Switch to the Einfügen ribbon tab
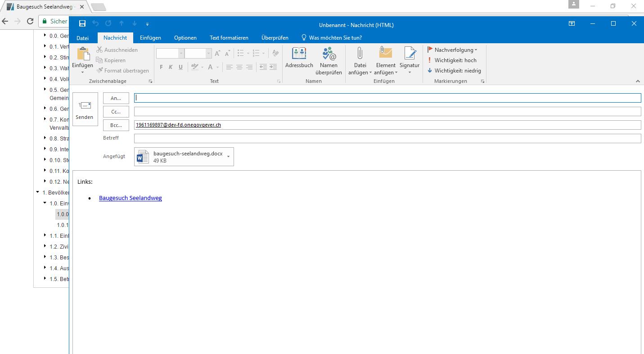Image resolution: width=644 pixels, height=354 pixels. (150, 38)
